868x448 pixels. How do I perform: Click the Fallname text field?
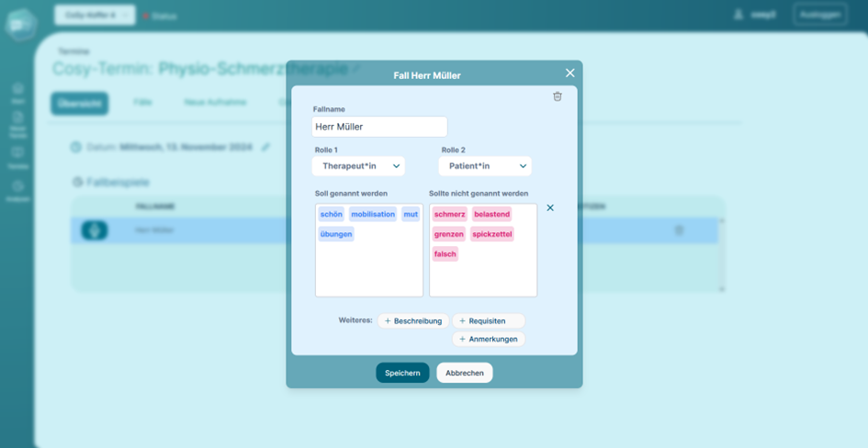point(379,127)
